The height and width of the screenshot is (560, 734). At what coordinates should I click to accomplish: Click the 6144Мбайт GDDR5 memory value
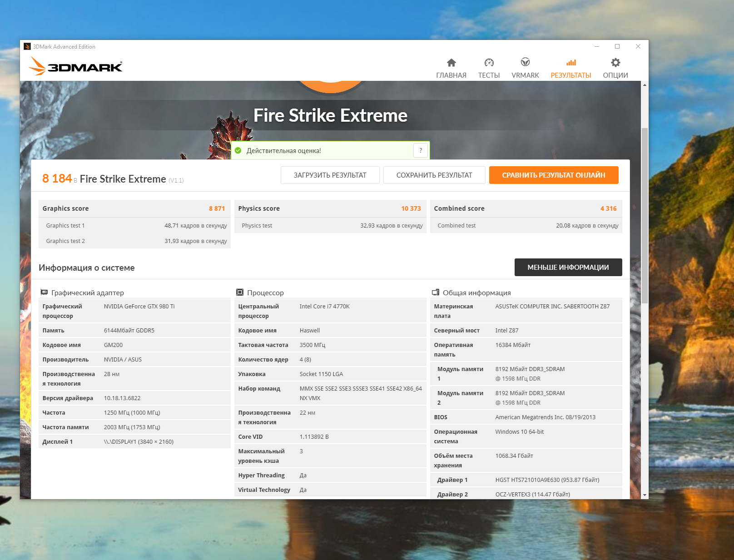[x=129, y=331]
